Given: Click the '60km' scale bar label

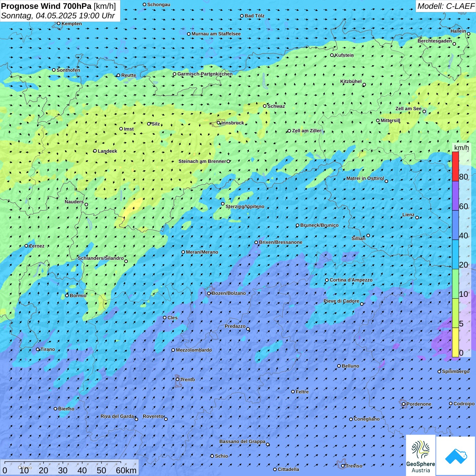Looking at the screenshot, I should click(x=126, y=470).
